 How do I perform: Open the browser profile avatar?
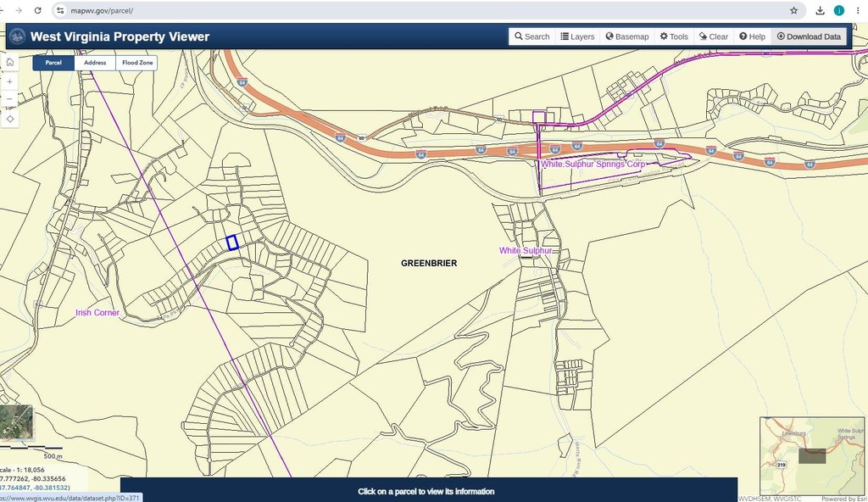point(839,10)
